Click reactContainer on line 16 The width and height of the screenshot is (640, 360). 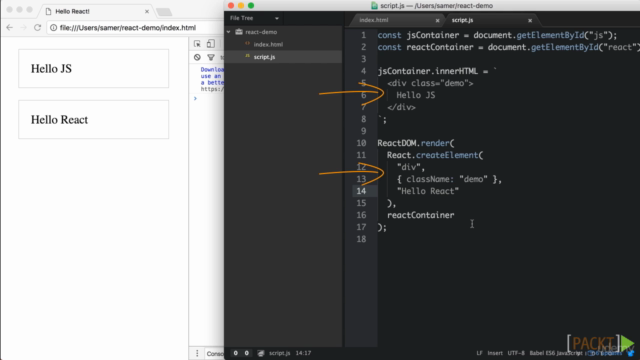(420, 215)
